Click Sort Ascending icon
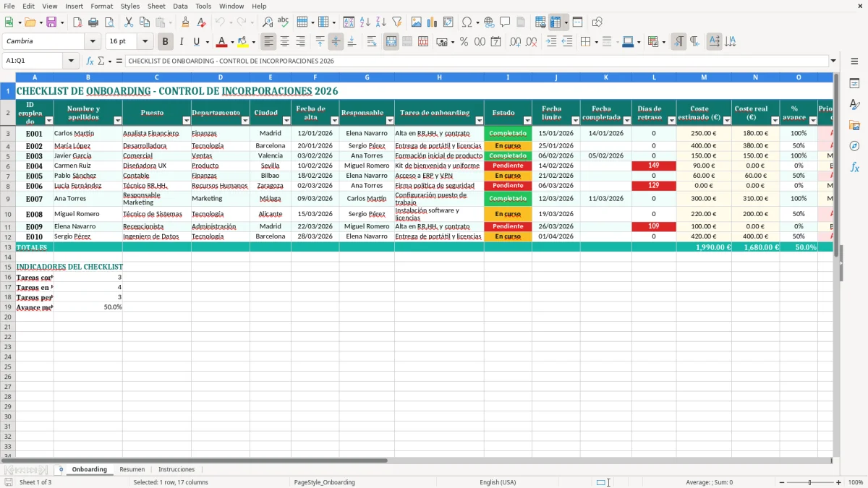Image resolution: width=868 pixels, height=488 pixels. coord(365,22)
